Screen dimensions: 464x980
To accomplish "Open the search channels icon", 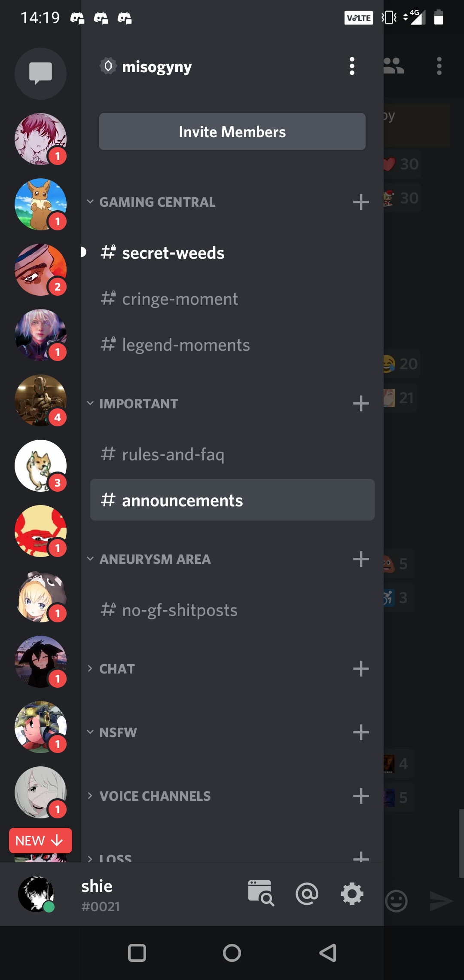I will click(261, 893).
